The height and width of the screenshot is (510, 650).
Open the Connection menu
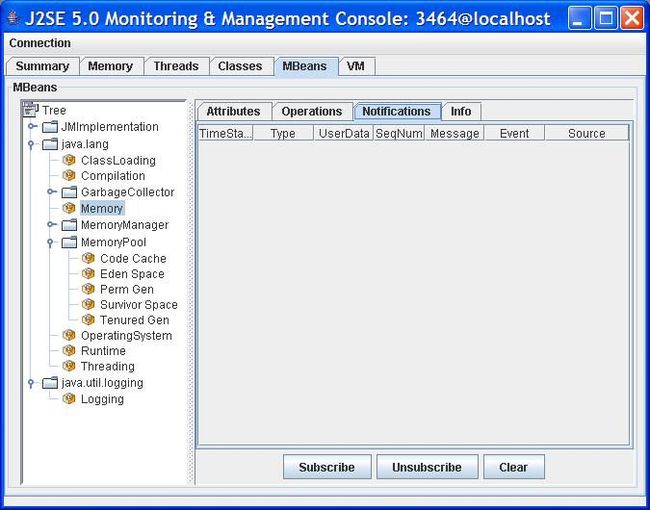(x=40, y=43)
